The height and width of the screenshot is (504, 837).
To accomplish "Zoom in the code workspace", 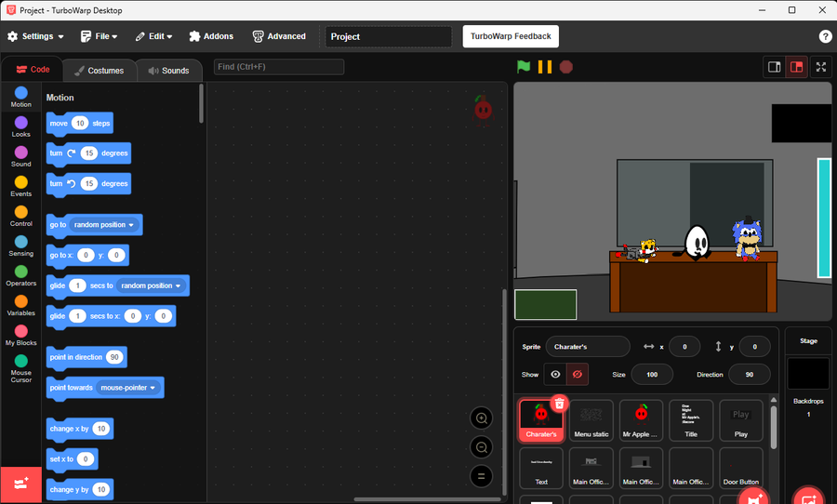I will pos(481,418).
